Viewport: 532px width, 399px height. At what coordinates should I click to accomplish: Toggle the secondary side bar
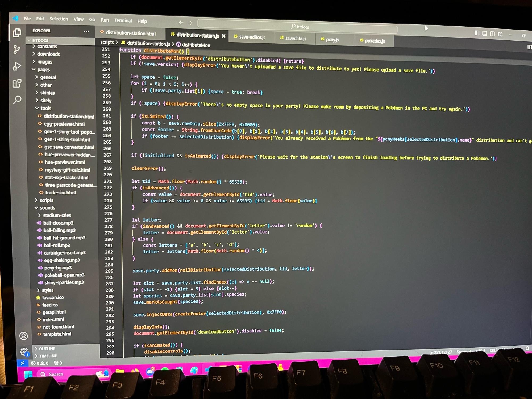click(492, 34)
